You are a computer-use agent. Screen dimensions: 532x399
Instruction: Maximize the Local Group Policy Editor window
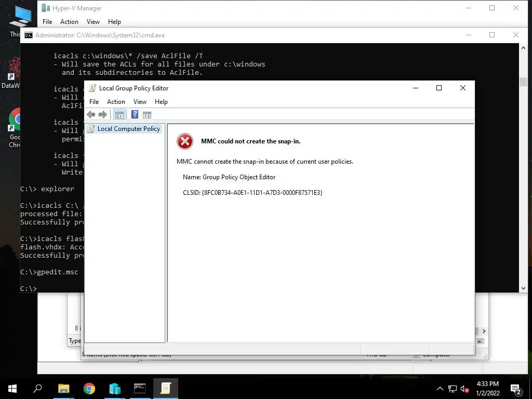438,88
